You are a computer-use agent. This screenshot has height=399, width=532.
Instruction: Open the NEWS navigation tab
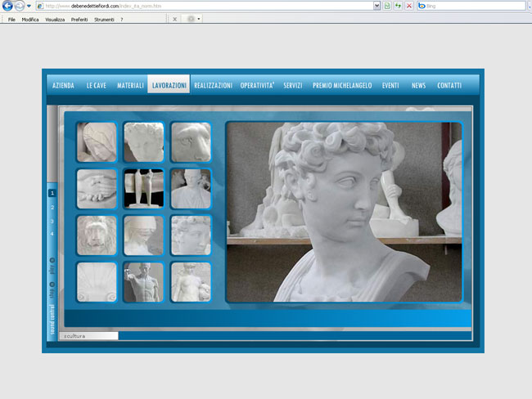(418, 85)
